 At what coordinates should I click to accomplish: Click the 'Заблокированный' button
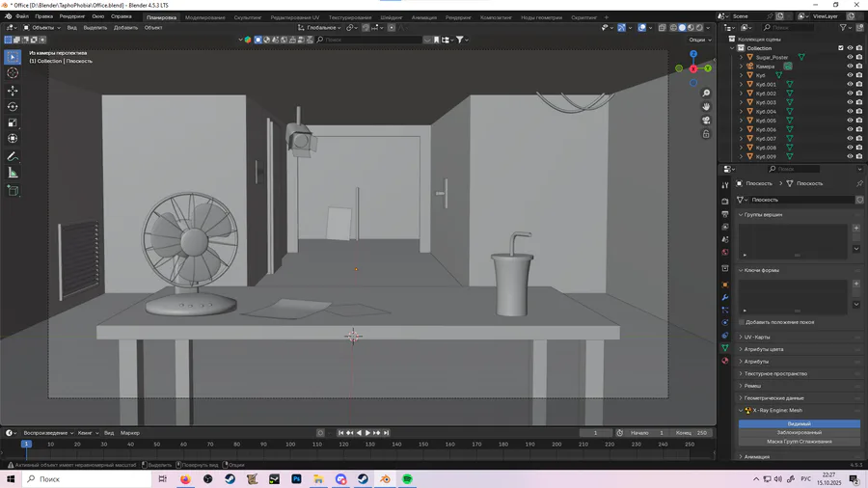tap(799, 432)
